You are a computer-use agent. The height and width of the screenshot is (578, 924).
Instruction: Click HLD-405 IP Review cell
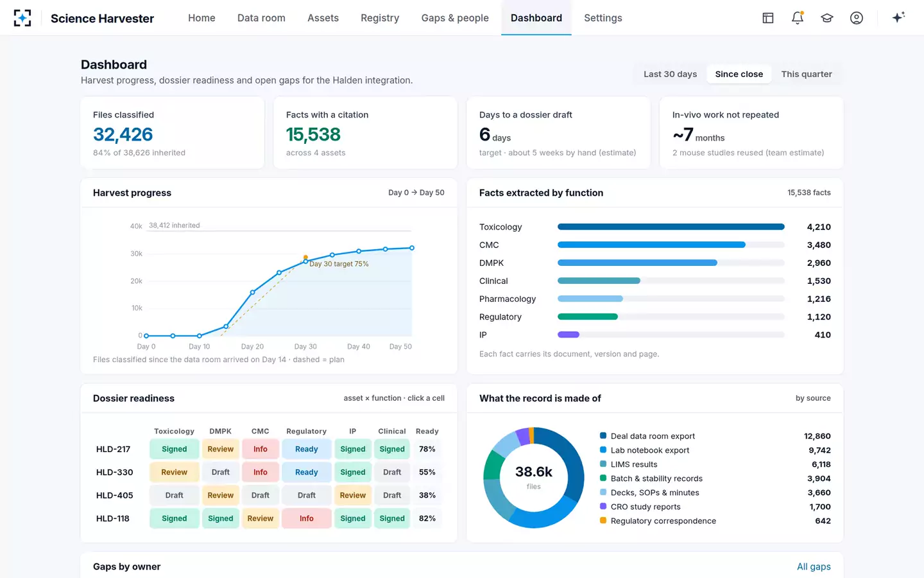click(x=353, y=495)
